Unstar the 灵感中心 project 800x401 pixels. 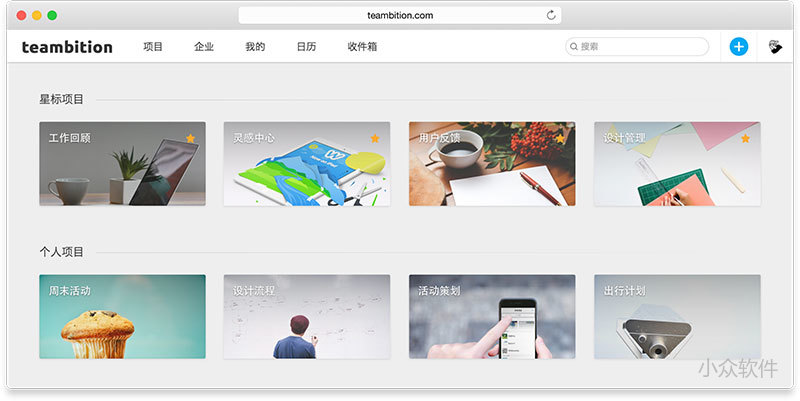pyautogui.click(x=375, y=138)
